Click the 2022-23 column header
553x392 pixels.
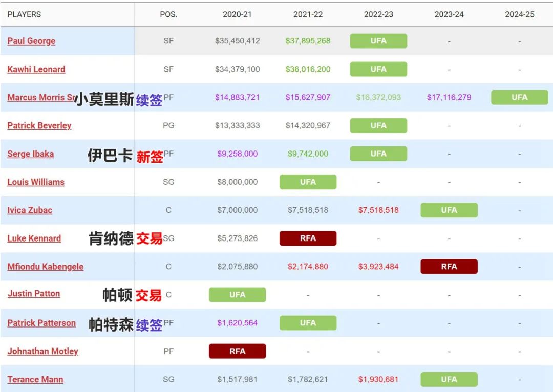pyautogui.click(x=378, y=14)
